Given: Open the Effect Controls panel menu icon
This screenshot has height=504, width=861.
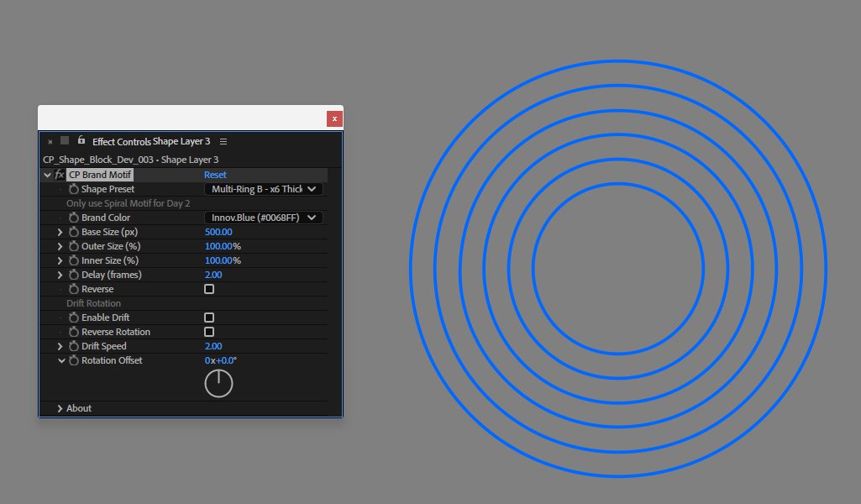Looking at the screenshot, I should (x=223, y=142).
